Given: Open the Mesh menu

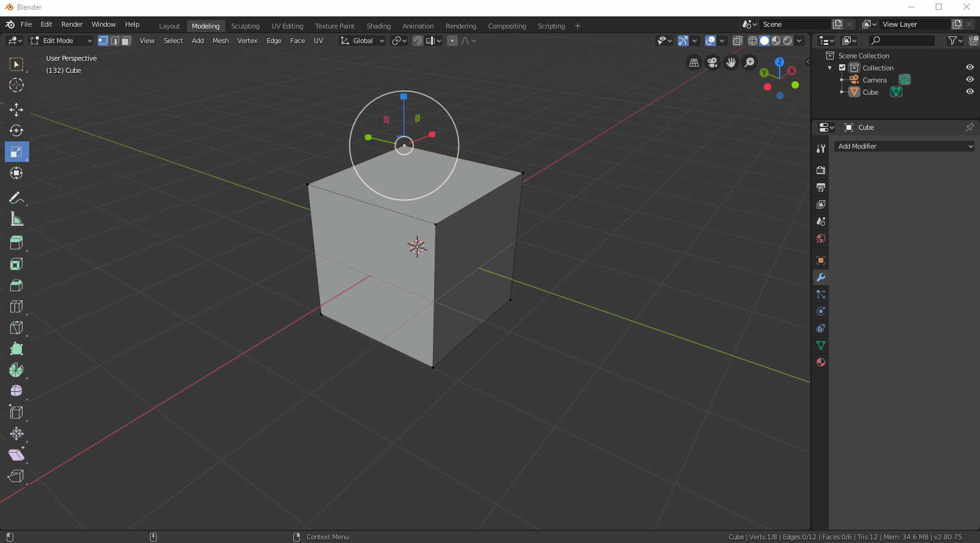Looking at the screenshot, I should click(x=220, y=41).
